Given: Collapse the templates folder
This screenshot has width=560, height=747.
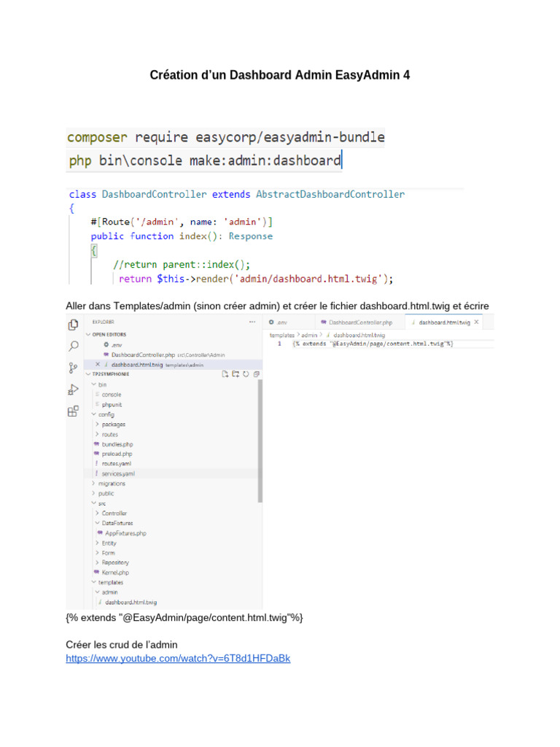Looking at the screenshot, I should click(94, 582).
